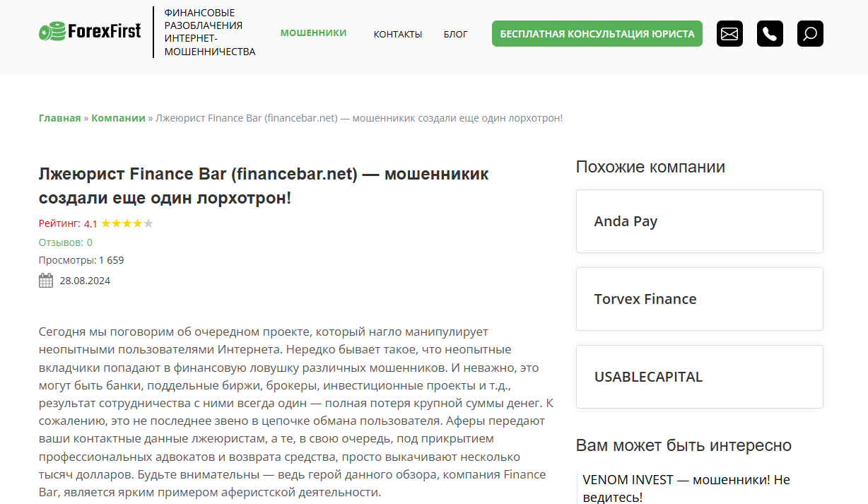
Task: Click БЕСПЛАТНАЯ КОНСУЛЬТАЦИЯ ЮРИСТА button
Action: [597, 33]
